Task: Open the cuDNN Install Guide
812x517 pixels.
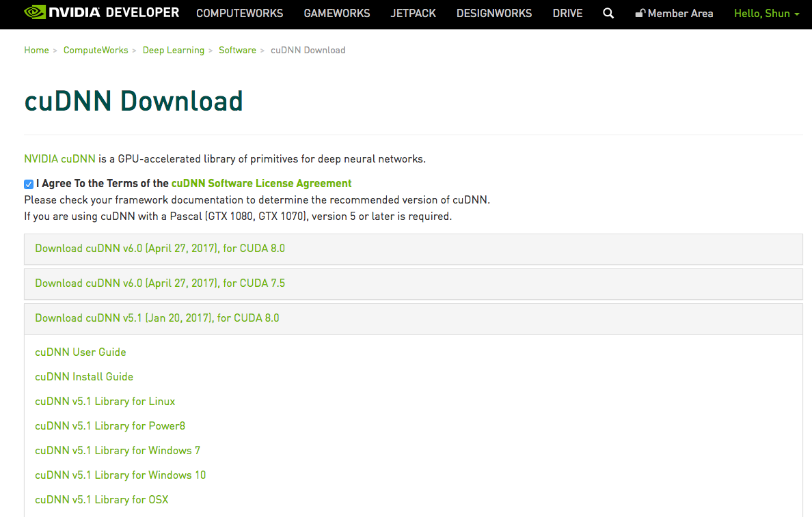Action: tap(84, 377)
